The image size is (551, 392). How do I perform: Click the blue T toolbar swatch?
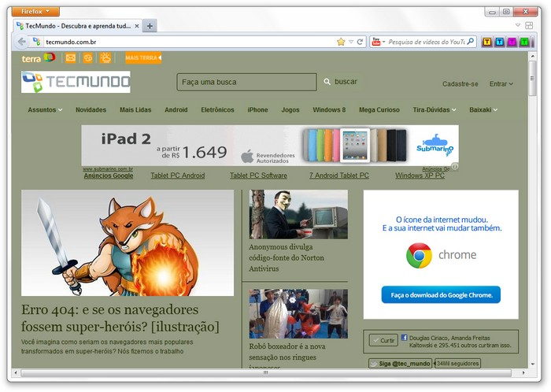pyautogui.click(x=499, y=43)
